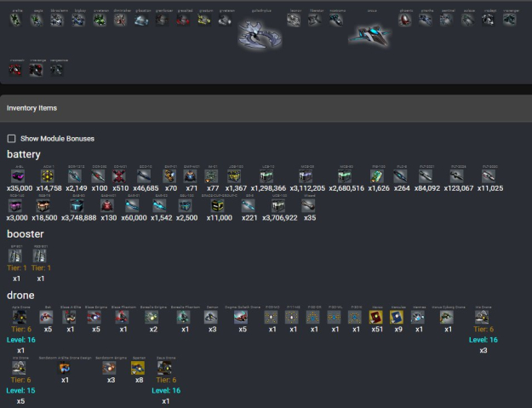Select the Hercules drone design with x9
This screenshot has height=408, width=532.
[397, 316]
